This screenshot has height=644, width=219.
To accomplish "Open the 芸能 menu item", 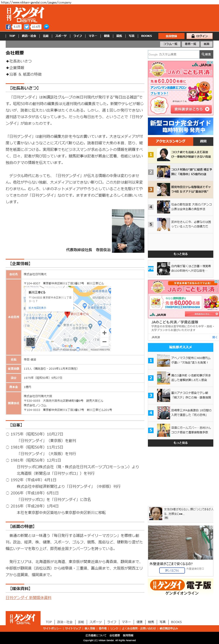I will point(46,36).
